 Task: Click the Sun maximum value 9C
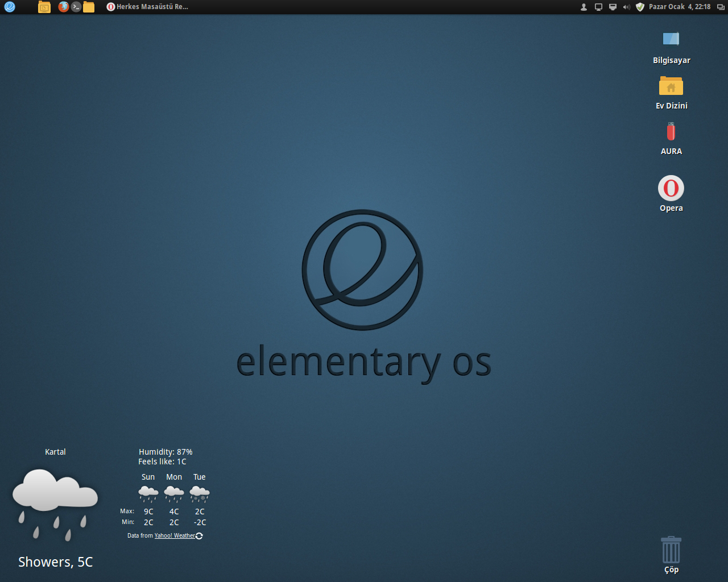tap(148, 512)
